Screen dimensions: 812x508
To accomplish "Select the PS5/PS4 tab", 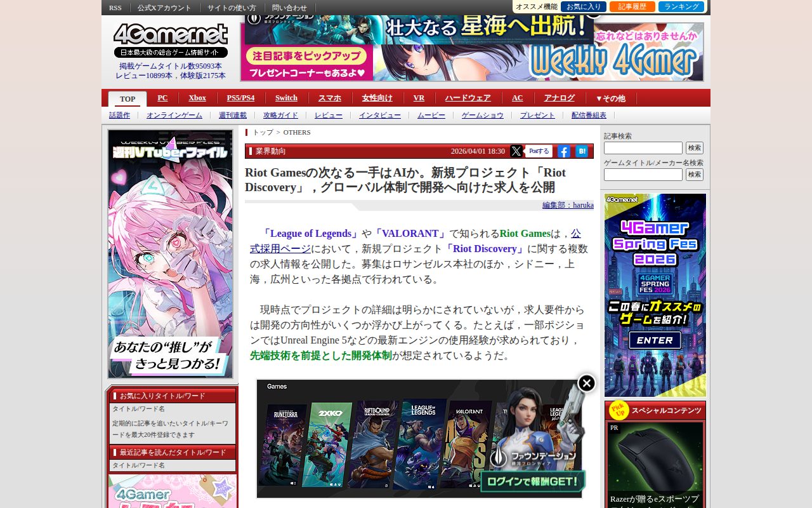I will click(240, 98).
